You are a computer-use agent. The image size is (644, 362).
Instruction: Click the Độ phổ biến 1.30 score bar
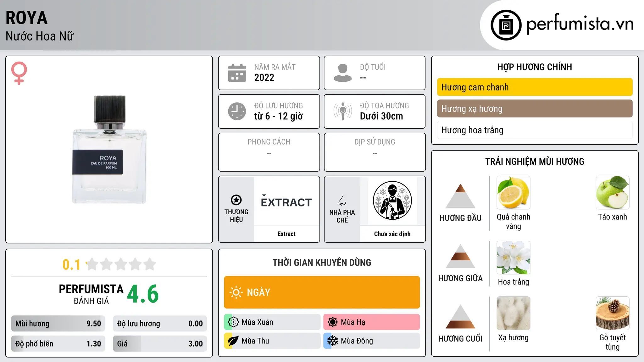click(58, 344)
